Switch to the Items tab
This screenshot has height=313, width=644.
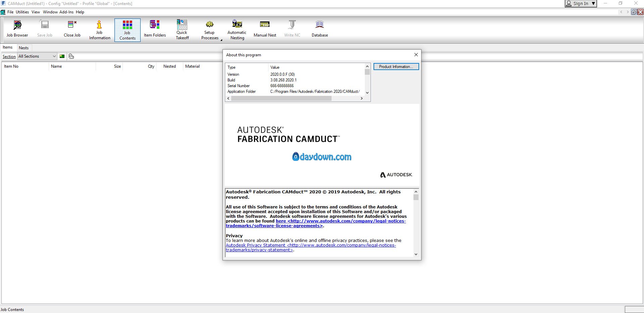pyautogui.click(x=8, y=47)
